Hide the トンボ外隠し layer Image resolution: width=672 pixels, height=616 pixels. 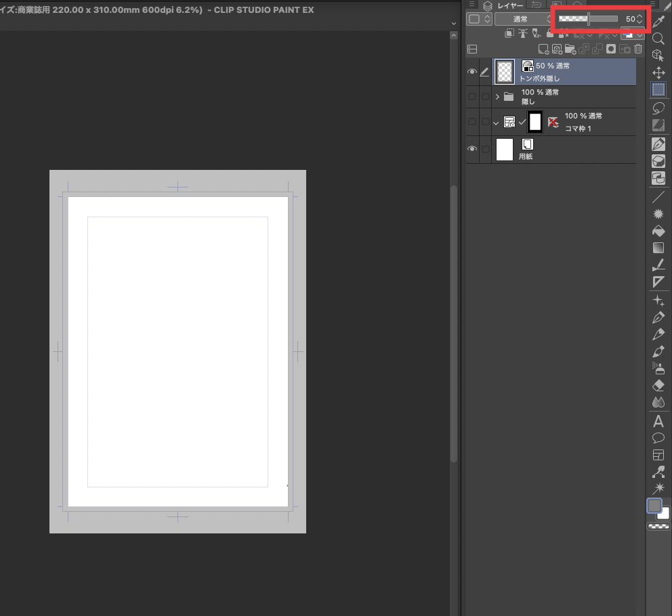(472, 72)
